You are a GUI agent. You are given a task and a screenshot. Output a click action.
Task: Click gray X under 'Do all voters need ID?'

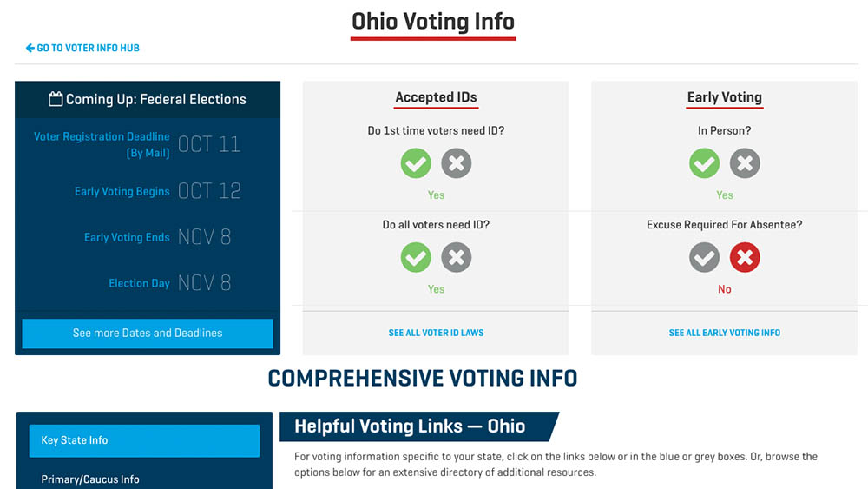(x=457, y=257)
